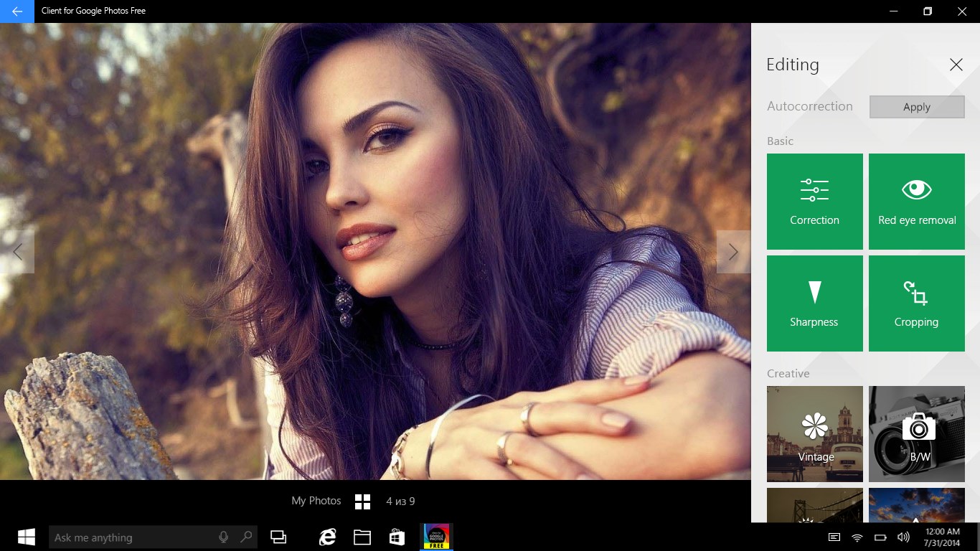
Task: Go back using the blue arrow button
Action: pos(17,11)
